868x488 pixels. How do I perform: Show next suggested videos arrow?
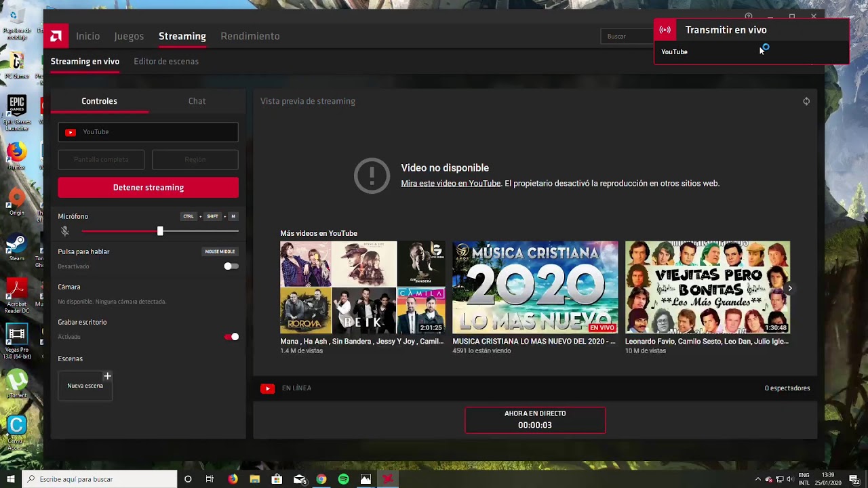[x=790, y=288]
